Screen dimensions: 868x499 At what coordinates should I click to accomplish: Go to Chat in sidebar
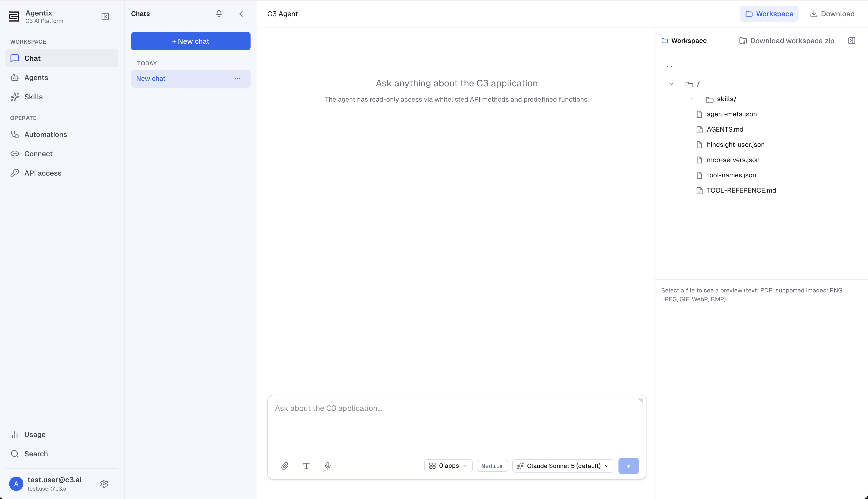click(62, 58)
